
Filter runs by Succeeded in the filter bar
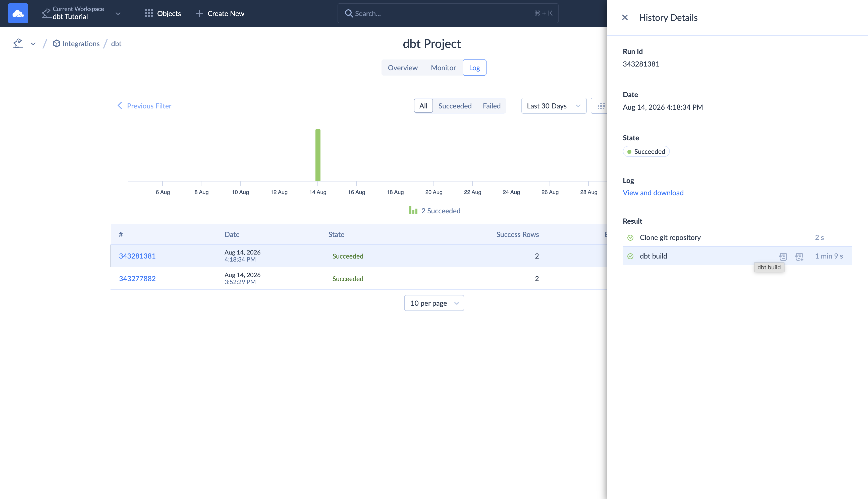click(x=455, y=106)
